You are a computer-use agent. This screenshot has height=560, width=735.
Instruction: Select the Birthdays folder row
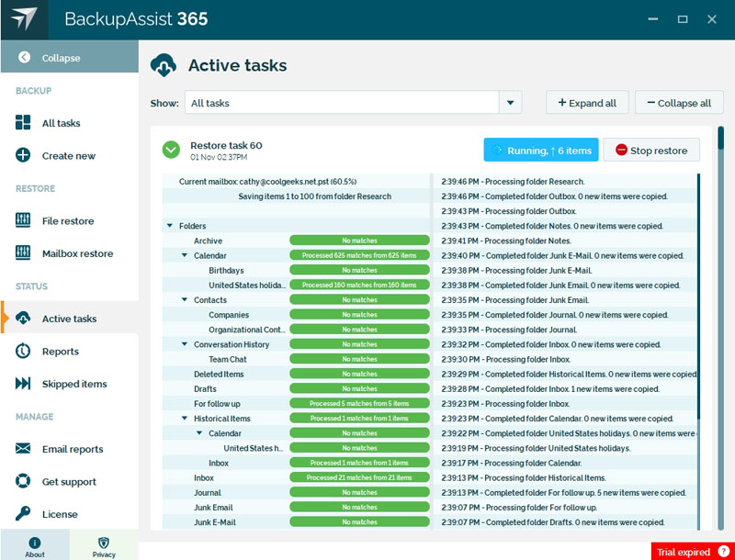coord(296,270)
